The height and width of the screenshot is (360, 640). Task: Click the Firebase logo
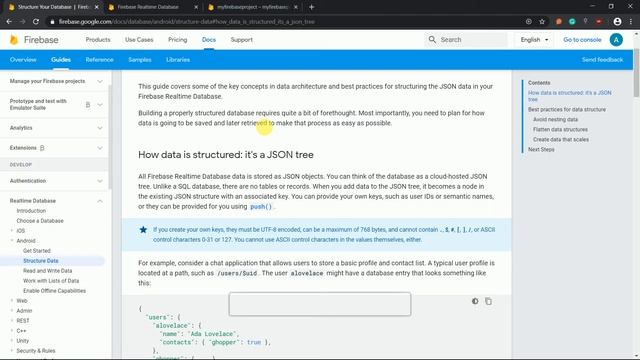point(34,40)
